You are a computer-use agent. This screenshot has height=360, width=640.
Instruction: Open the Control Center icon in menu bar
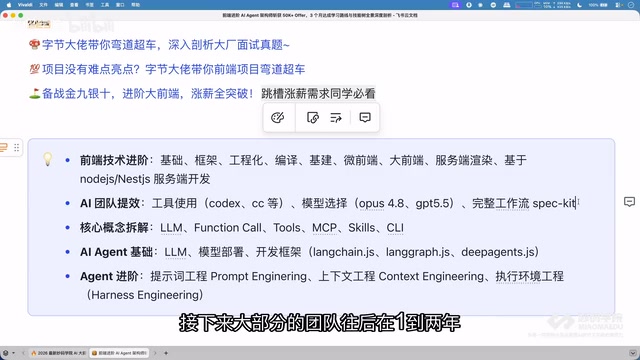tap(618, 5)
